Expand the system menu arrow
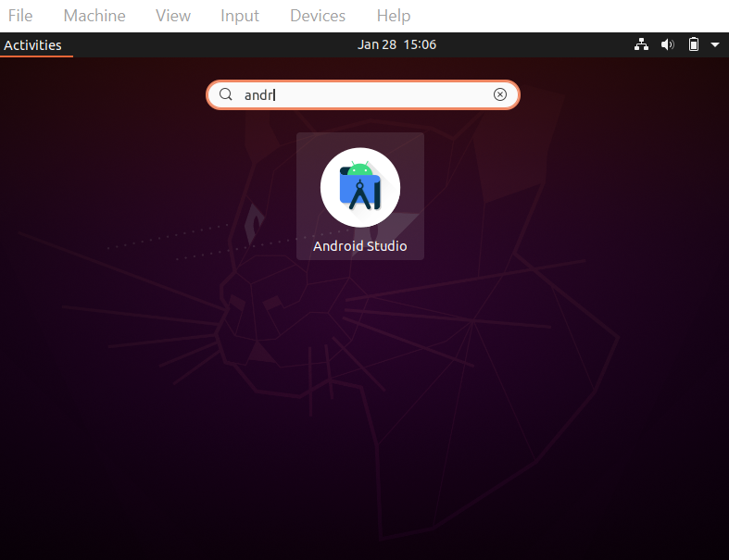Screen dimensions: 729x560 point(715,44)
